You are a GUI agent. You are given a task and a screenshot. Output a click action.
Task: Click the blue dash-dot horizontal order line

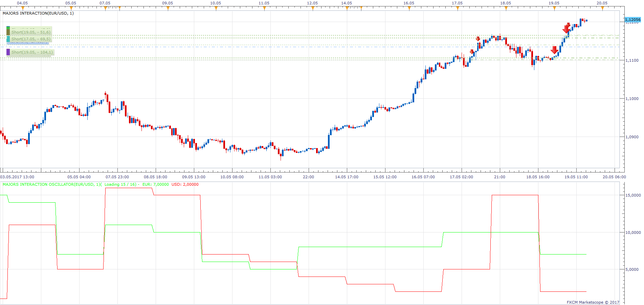310,47
